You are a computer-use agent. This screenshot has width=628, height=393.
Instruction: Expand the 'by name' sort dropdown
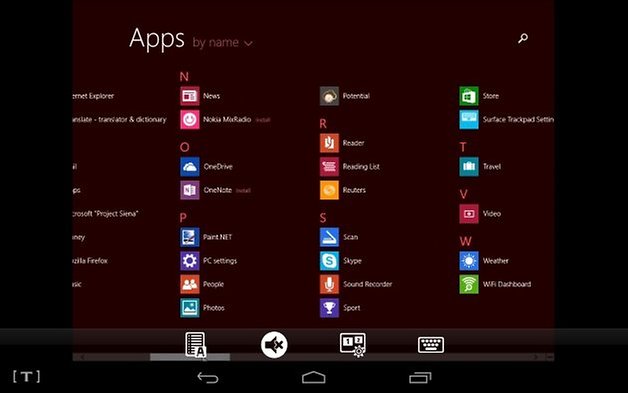click(222, 42)
